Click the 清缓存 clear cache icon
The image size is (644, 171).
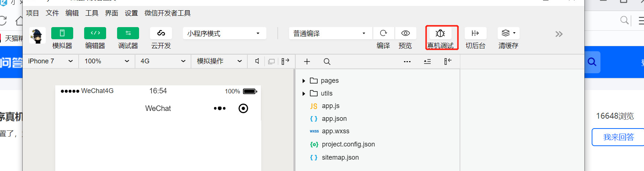[508, 33]
